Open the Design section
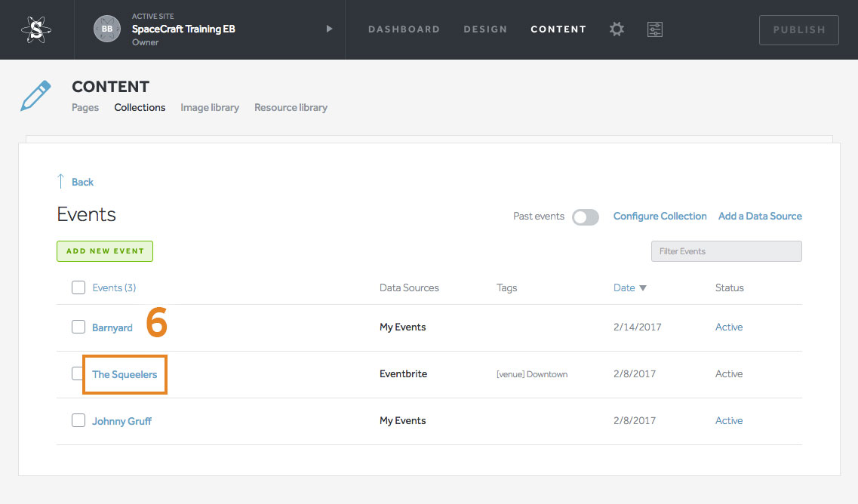This screenshot has width=858, height=504. click(x=485, y=29)
